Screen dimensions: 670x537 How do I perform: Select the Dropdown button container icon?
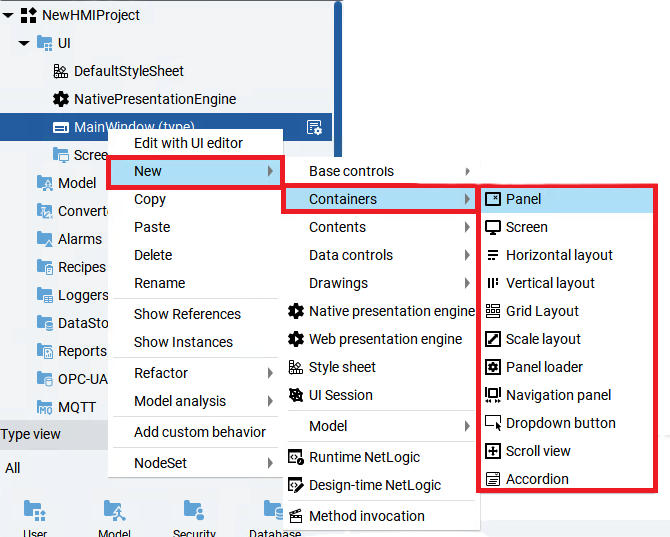[x=493, y=423]
